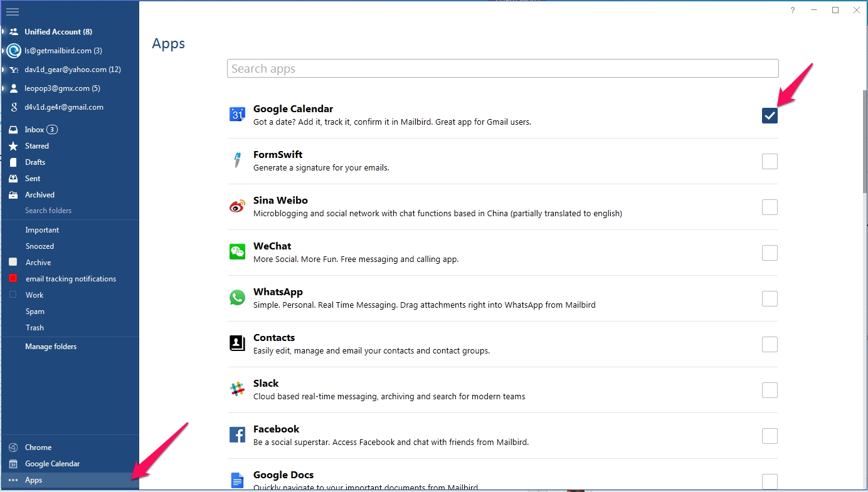Expand the Unified Account arrow

3,31
